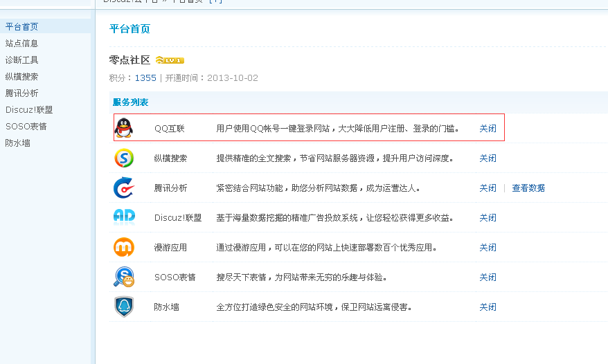The image size is (608, 364).
Task: Click the Discuz!联盟 AD icon
Action: pyautogui.click(x=124, y=217)
